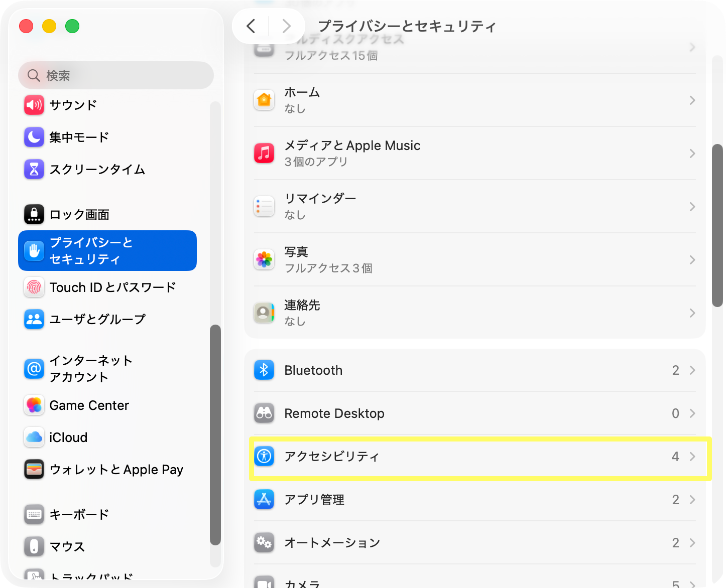Select the 集中モード moon icon
The image size is (726, 588).
click(34, 137)
